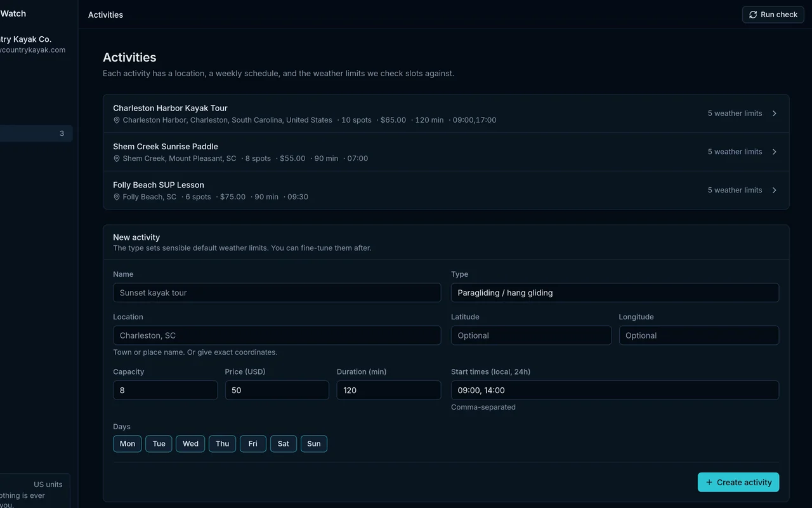Open the Charleston Harbor Kayak Tour activity
The image size is (812, 508).
click(446, 114)
